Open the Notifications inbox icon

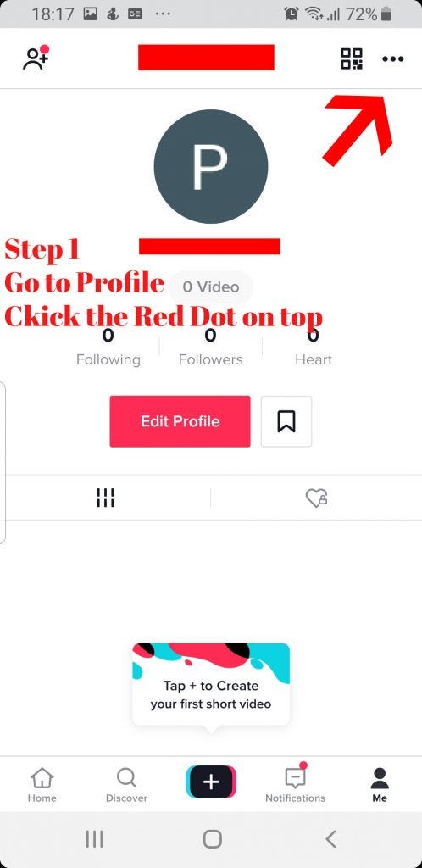296,784
